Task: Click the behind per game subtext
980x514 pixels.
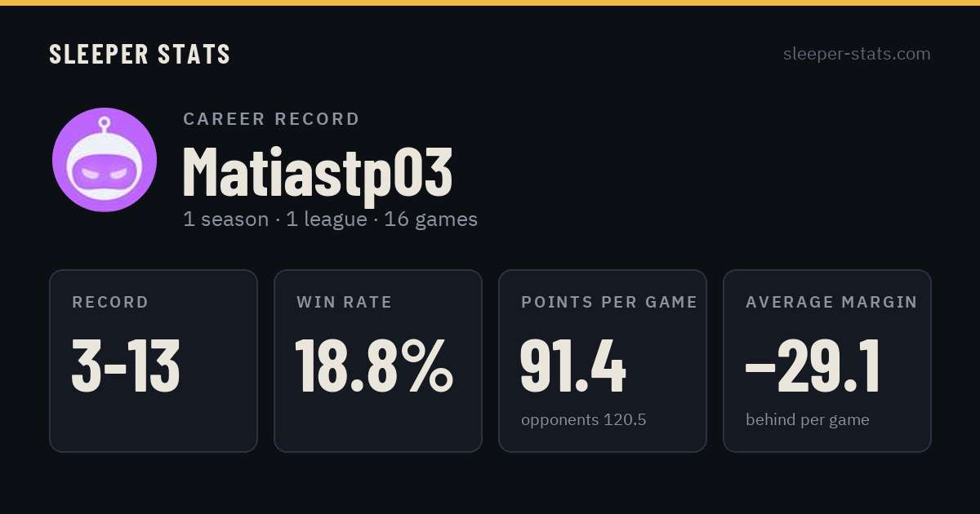Action: [x=808, y=420]
